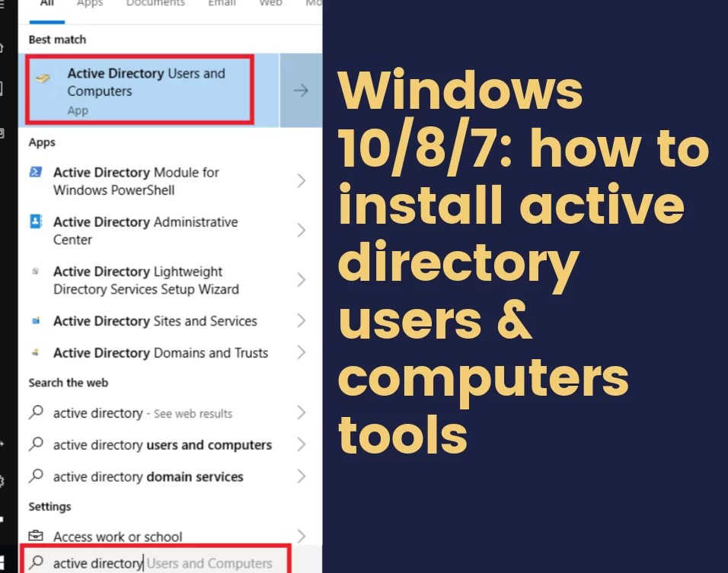Click magnifier icon in the search box
Image resolution: width=728 pixels, height=573 pixels.
click(36, 562)
